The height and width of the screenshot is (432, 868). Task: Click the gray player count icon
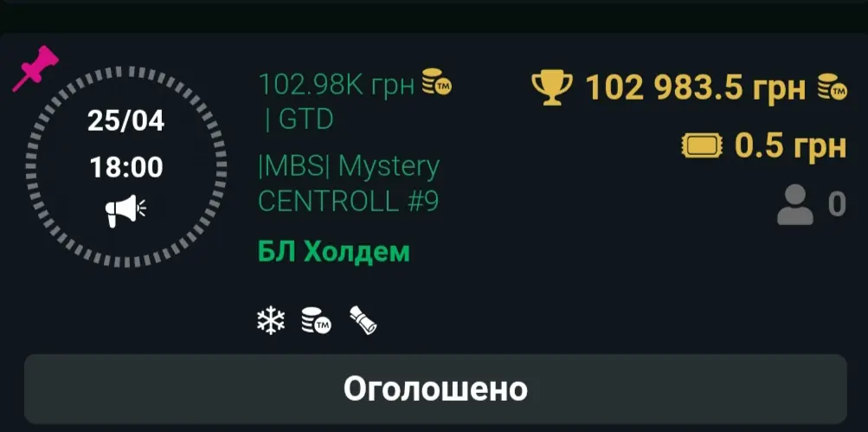[795, 204]
